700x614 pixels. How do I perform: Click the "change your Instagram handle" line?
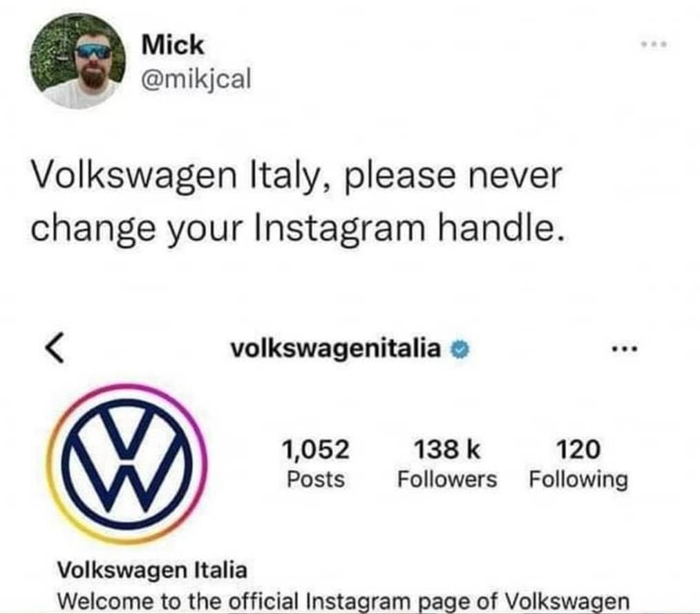point(297,227)
